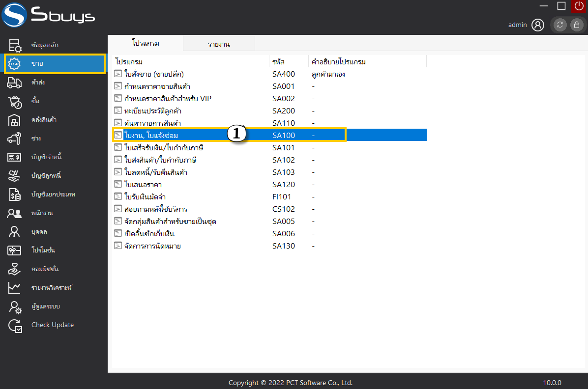This screenshot has width=588, height=389.
Task: Open โปรโมชั่น gift voucher icon
Action: coord(14,250)
